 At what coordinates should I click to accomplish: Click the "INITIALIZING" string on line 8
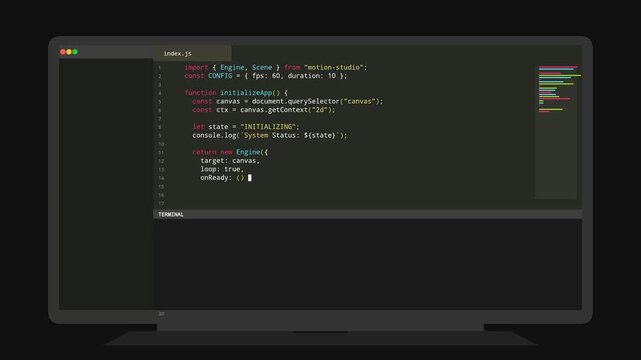[x=268, y=127]
